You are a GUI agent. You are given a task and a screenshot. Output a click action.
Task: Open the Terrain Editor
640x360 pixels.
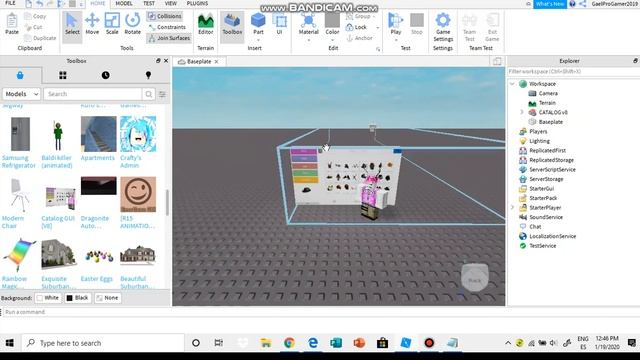205,24
